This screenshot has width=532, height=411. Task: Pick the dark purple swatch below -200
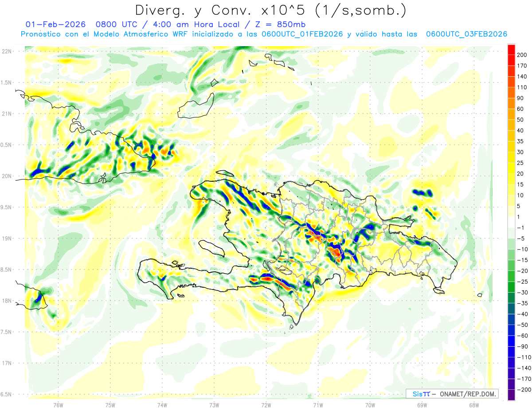click(x=512, y=395)
